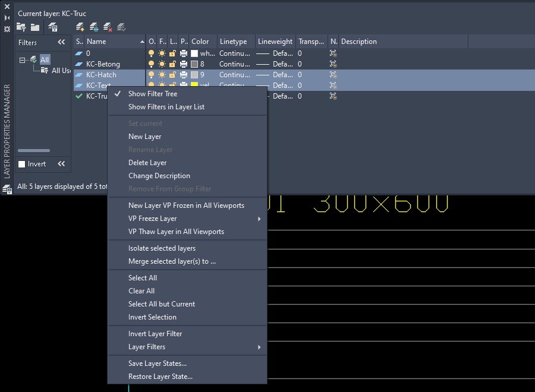Click New VP Freeze icon for KC-Hatch
The width and height of the screenshot is (535, 392).
333,75
